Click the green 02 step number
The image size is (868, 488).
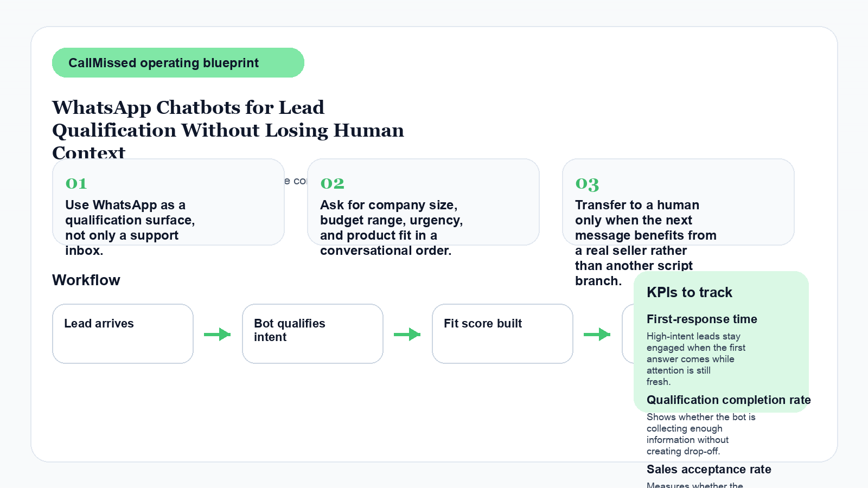click(x=332, y=184)
